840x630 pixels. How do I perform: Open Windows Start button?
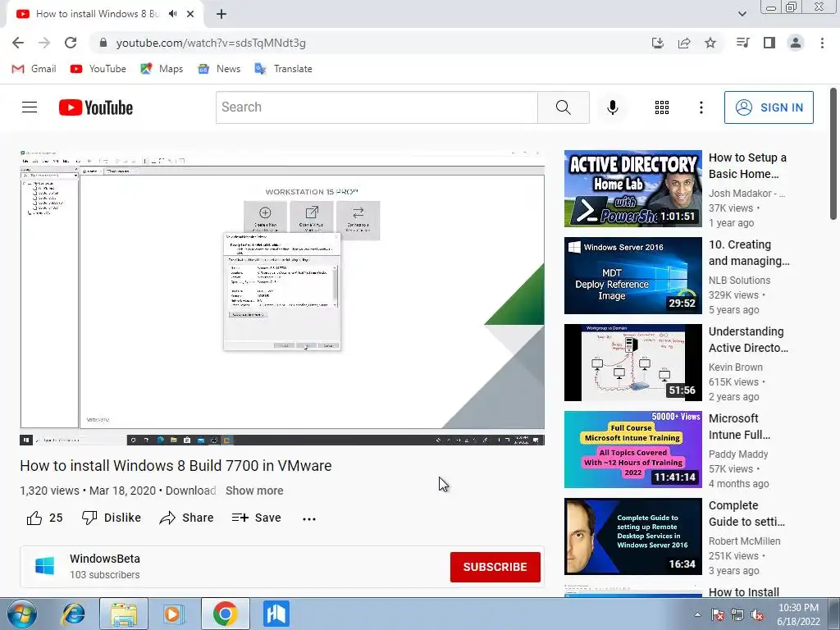pyautogui.click(x=22, y=614)
